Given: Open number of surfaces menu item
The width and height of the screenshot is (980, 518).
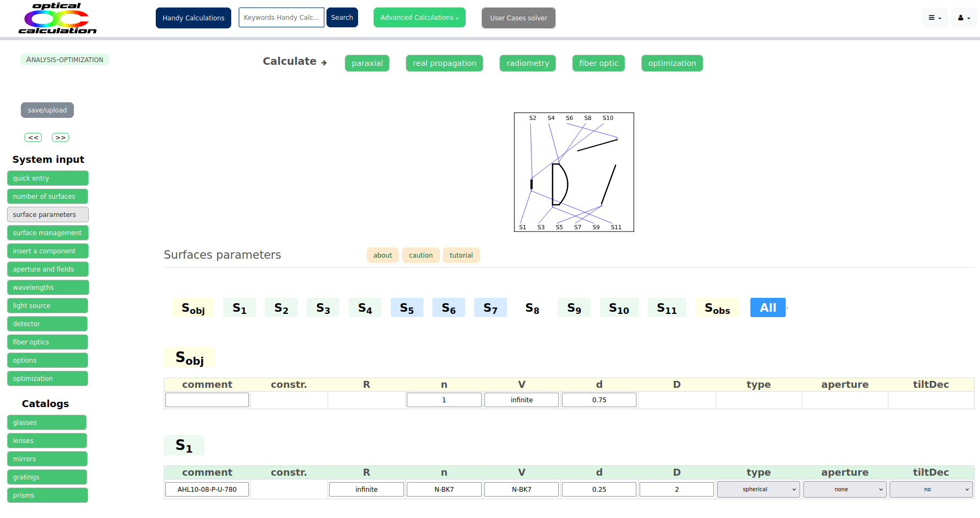Looking at the screenshot, I should (48, 196).
